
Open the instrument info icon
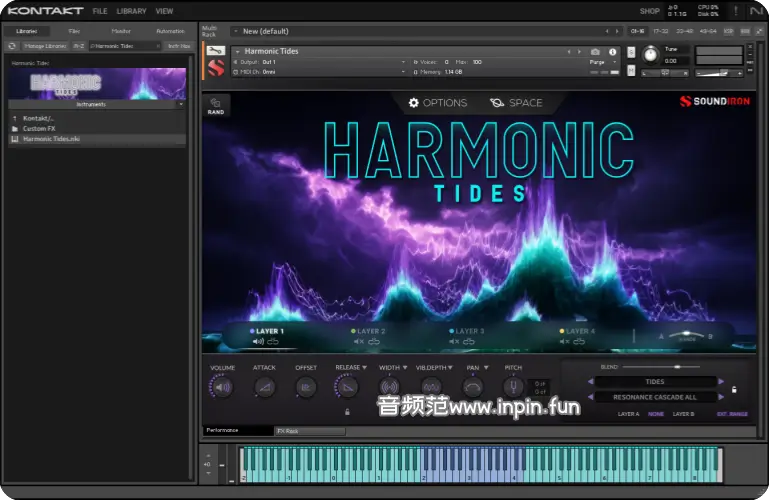(612, 51)
